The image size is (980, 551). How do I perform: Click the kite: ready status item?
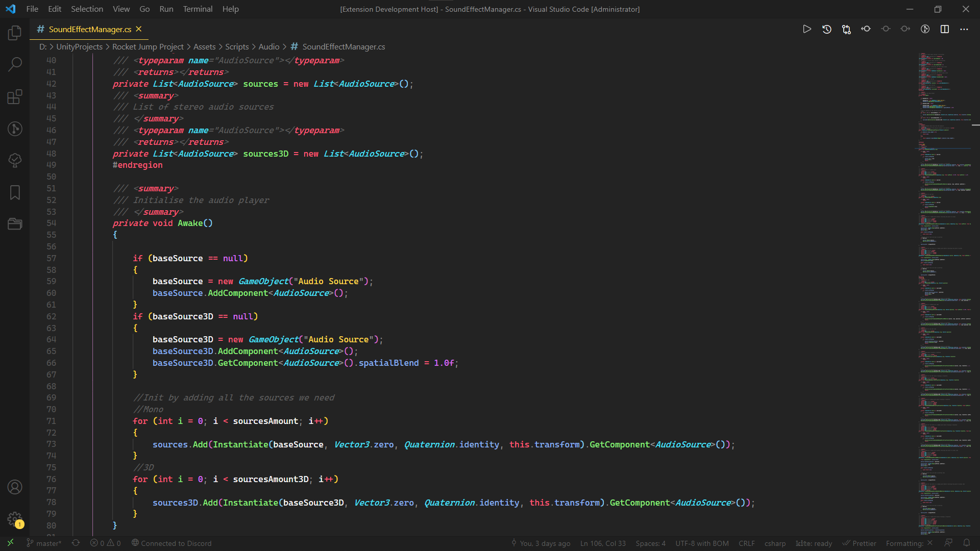814,543
